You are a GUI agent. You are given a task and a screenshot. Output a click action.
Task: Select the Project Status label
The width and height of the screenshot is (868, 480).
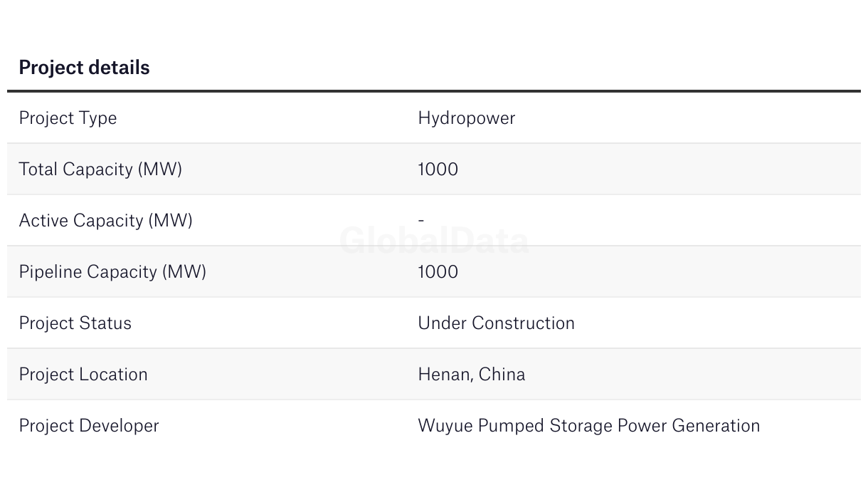click(x=75, y=323)
